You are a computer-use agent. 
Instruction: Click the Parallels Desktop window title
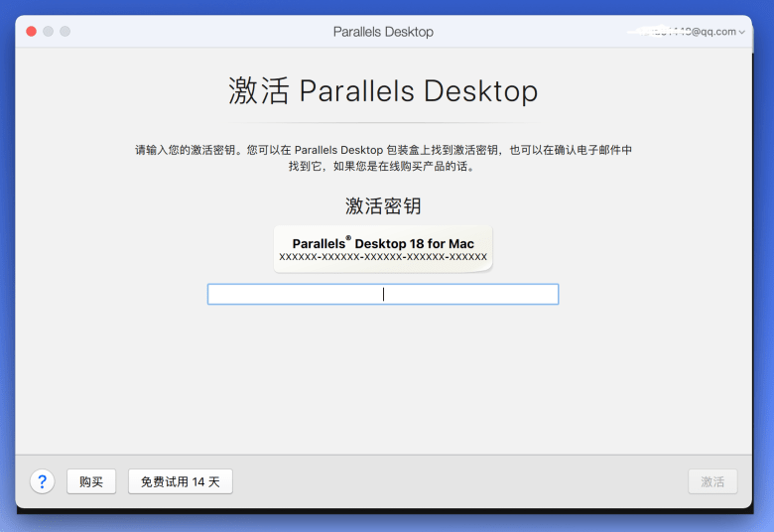(x=383, y=32)
